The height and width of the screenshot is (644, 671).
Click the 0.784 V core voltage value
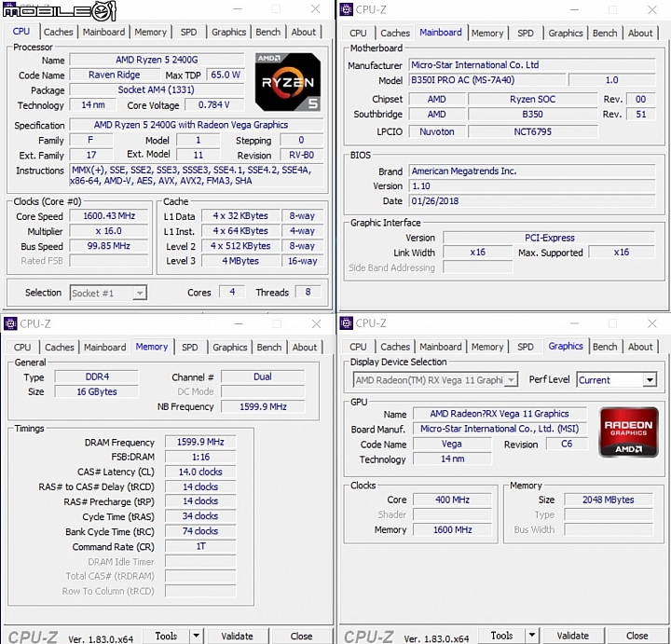tap(214, 104)
